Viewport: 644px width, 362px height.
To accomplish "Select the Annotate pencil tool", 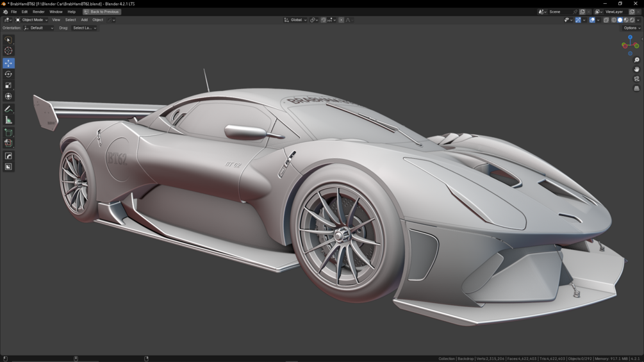I will [8, 109].
